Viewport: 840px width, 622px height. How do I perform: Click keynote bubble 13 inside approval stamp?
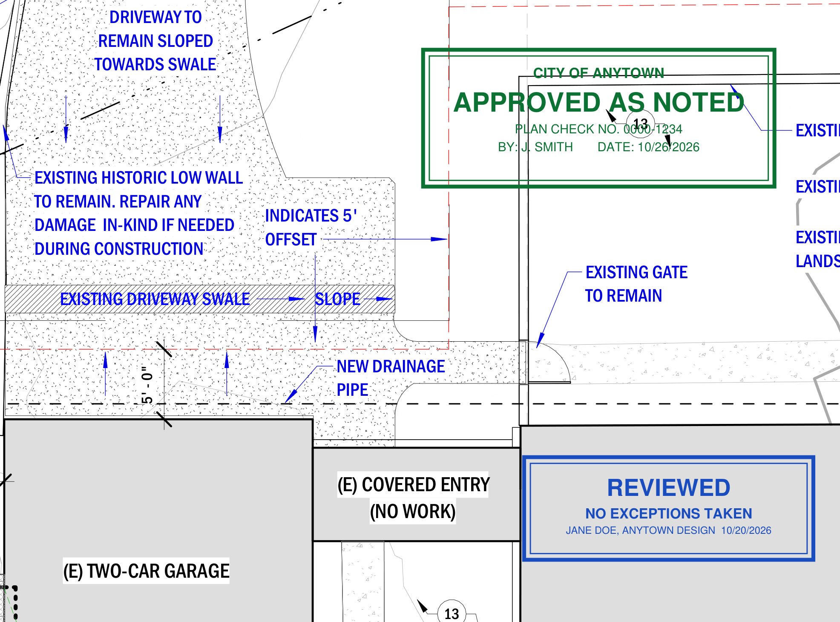(x=640, y=124)
